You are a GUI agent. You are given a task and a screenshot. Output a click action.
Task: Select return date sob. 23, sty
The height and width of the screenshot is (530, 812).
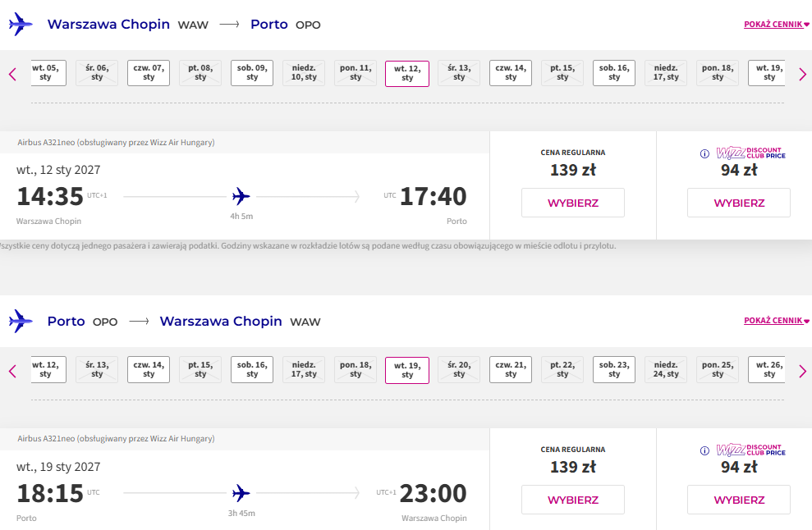coord(614,369)
